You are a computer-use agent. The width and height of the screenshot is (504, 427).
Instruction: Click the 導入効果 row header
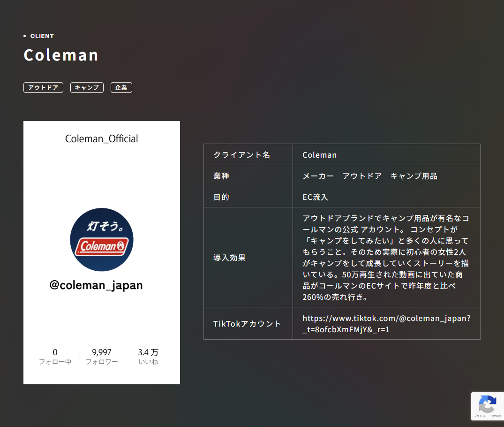click(229, 258)
